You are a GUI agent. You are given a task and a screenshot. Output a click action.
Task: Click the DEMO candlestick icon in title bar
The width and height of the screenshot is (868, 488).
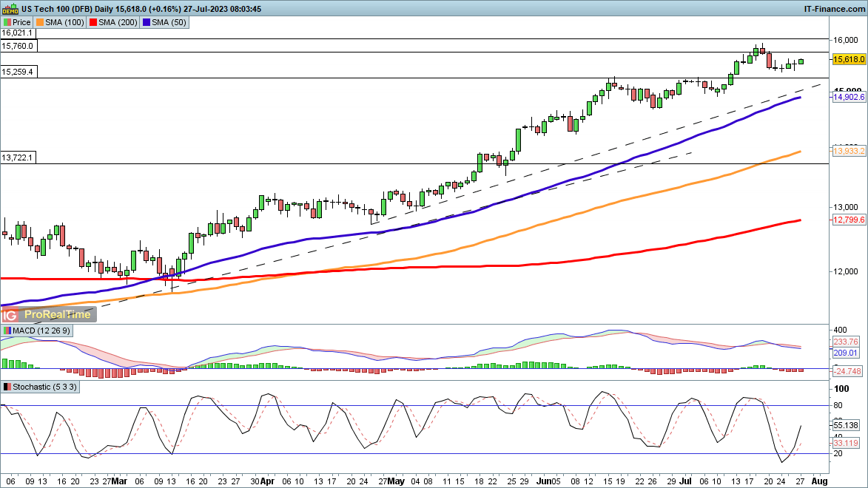[10, 9]
